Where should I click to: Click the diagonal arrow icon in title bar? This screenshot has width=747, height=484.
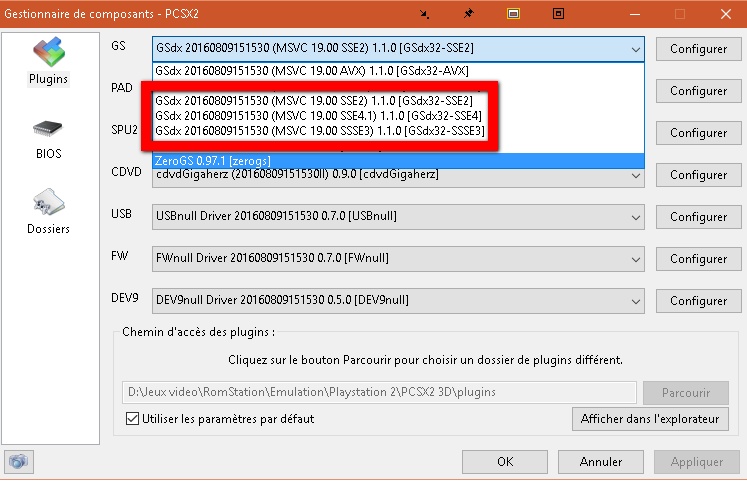click(424, 14)
